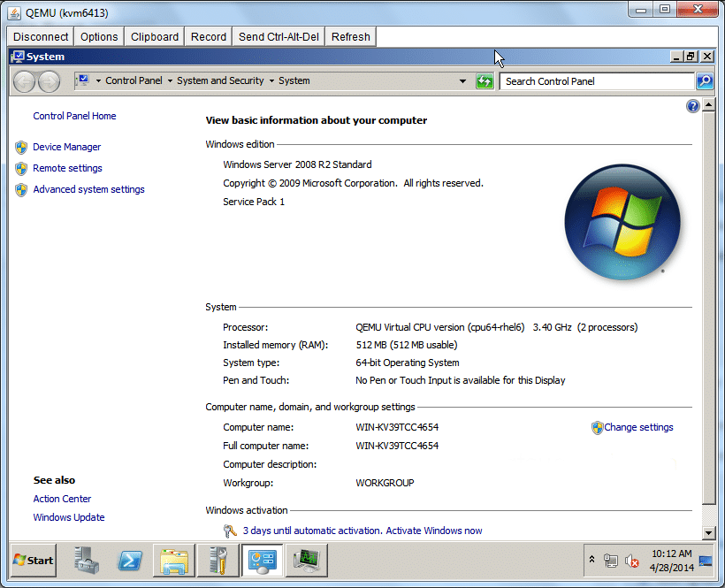Click the shield icon beside Device Manager
The width and height of the screenshot is (725, 588).
(x=21, y=148)
